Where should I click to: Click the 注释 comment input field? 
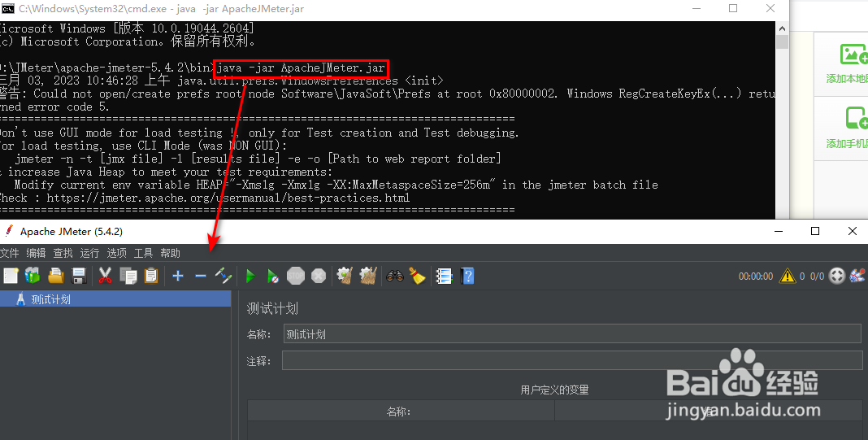click(572, 361)
